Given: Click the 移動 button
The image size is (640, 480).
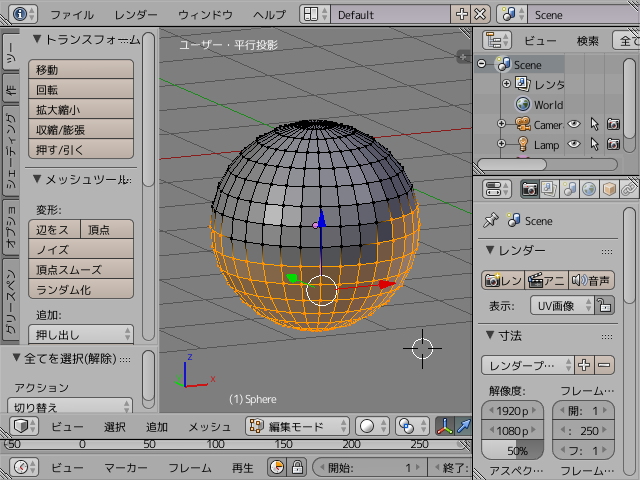Looking at the screenshot, I should pyautogui.click(x=81, y=69).
